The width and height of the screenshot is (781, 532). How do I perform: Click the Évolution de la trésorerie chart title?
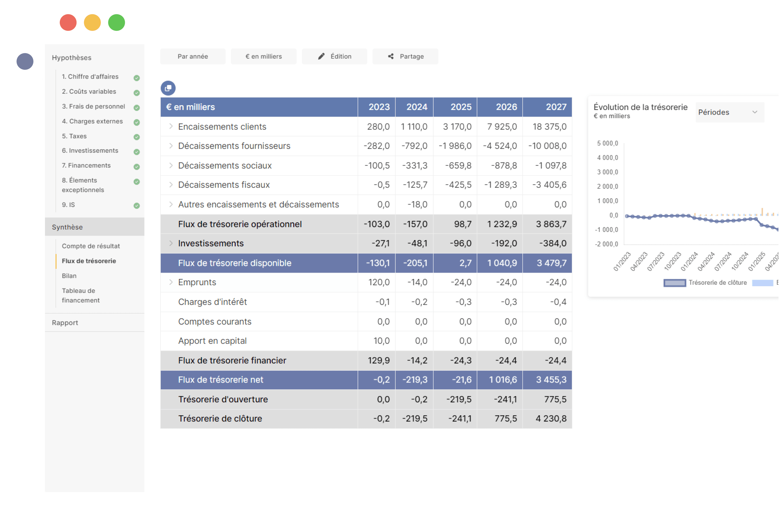click(640, 107)
